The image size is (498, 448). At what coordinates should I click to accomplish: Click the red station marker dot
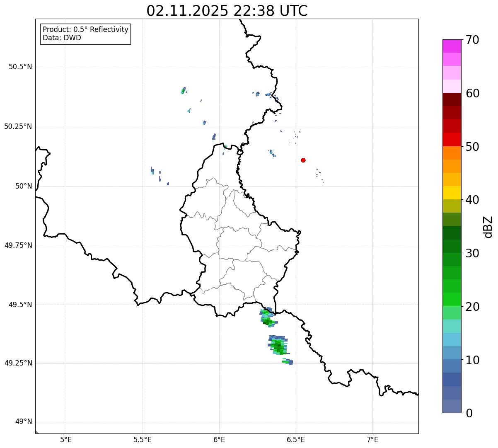tap(303, 160)
